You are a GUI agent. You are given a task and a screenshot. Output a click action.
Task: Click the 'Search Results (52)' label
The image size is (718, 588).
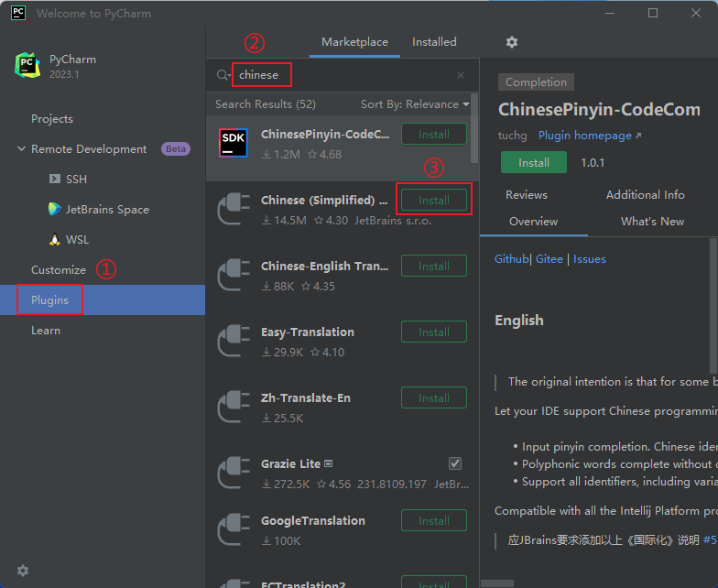[266, 104]
